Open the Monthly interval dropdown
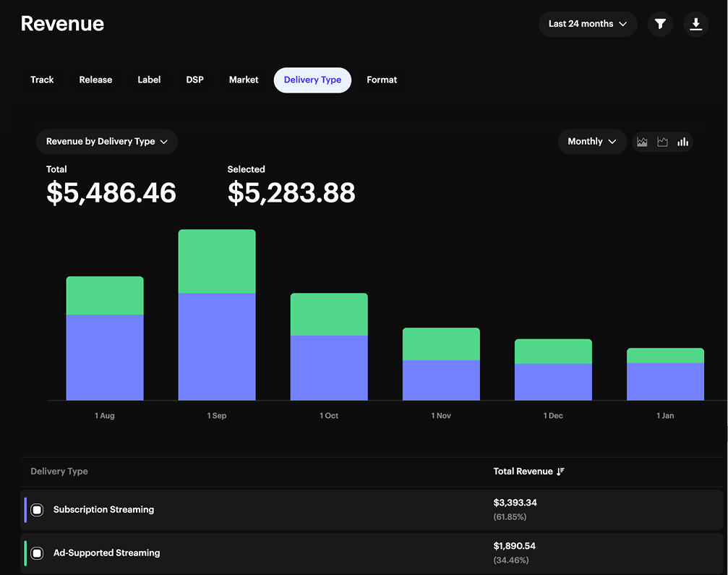 tap(591, 142)
